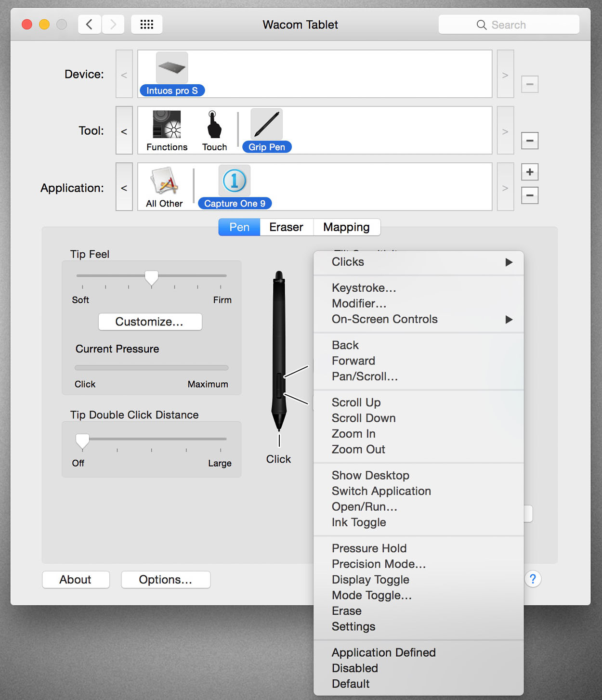Pick Settings from the menu

pyautogui.click(x=419, y=627)
